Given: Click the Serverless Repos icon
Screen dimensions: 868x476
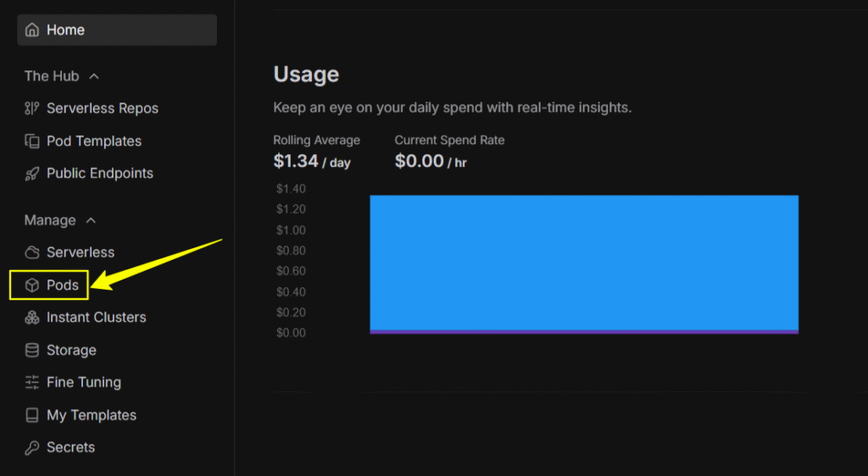Looking at the screenshot, I should click(32, 108).
